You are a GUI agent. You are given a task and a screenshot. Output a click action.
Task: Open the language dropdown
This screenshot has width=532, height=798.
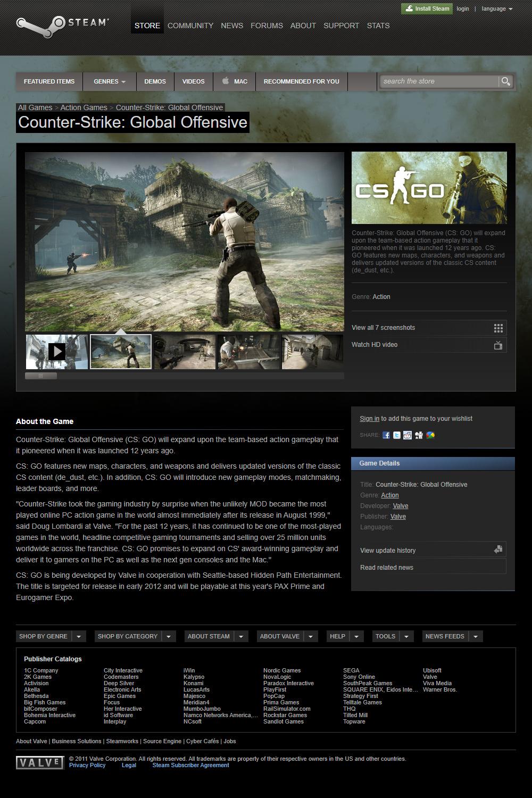[497, 9]
